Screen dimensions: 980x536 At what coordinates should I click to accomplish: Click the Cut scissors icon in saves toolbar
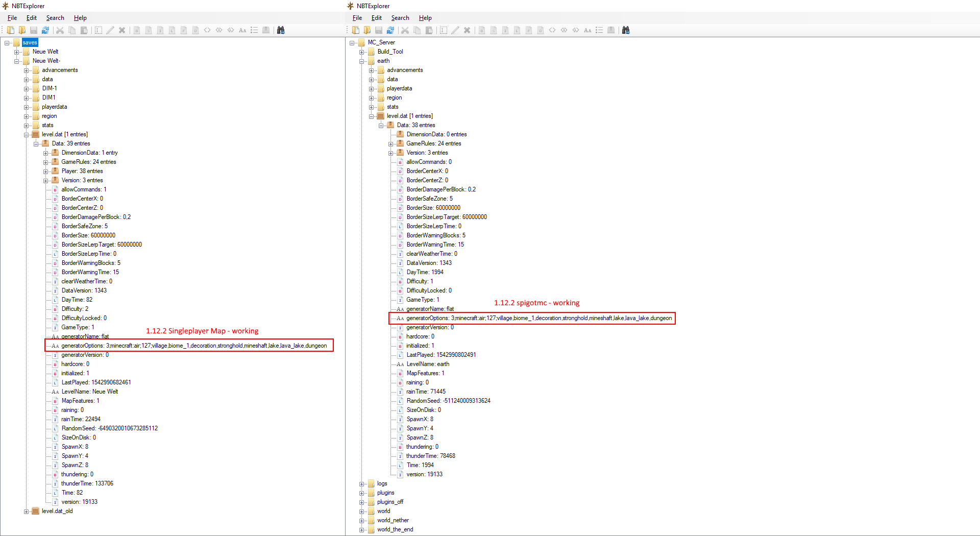tap(60, 30)
